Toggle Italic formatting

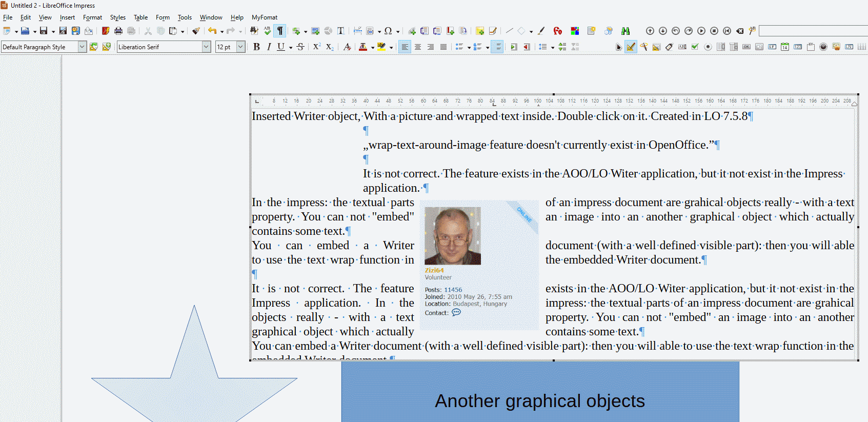(269, 47)
